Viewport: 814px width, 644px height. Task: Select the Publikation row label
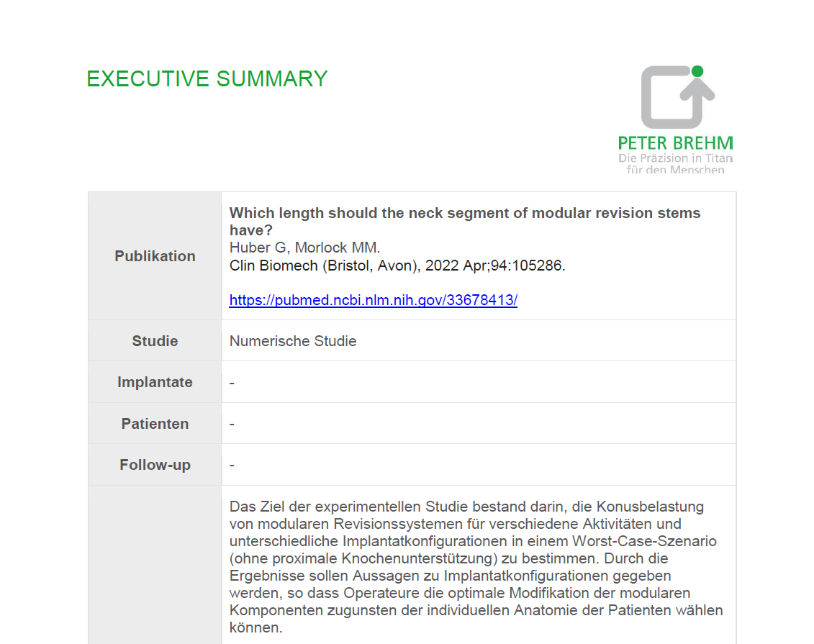[155, 256]
